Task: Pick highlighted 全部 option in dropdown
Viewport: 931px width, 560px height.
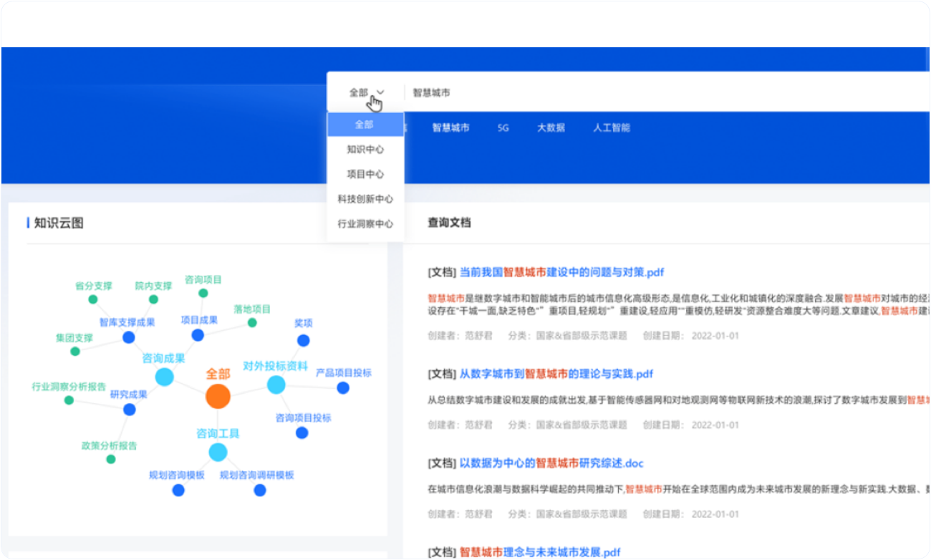Action: pos(365,125)
